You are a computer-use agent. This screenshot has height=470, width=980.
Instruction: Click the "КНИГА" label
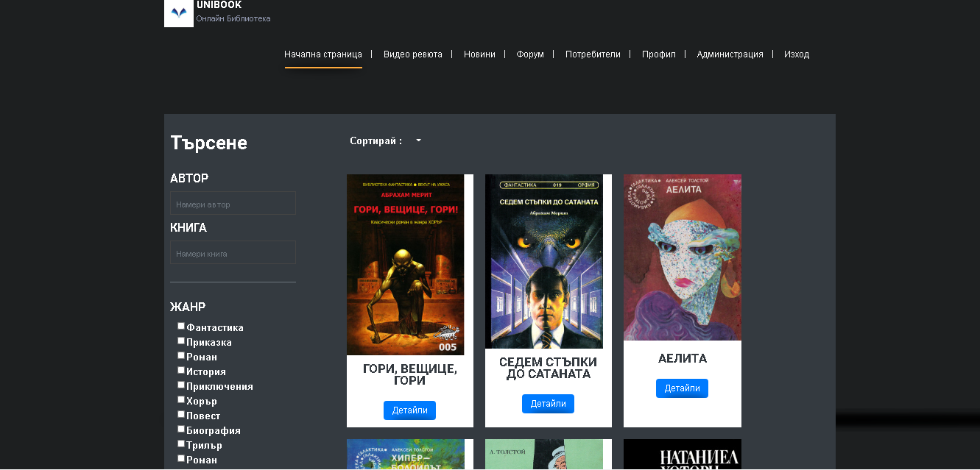click(x=188, y=227)
